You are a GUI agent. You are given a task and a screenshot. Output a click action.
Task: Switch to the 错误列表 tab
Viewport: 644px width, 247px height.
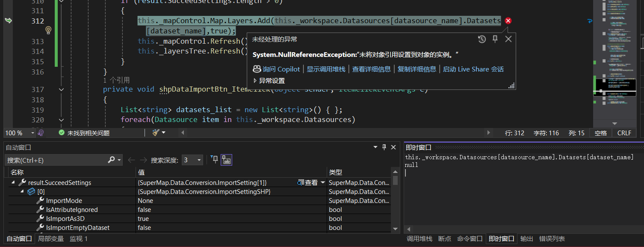pyautogui.click(x=552, y=239)
